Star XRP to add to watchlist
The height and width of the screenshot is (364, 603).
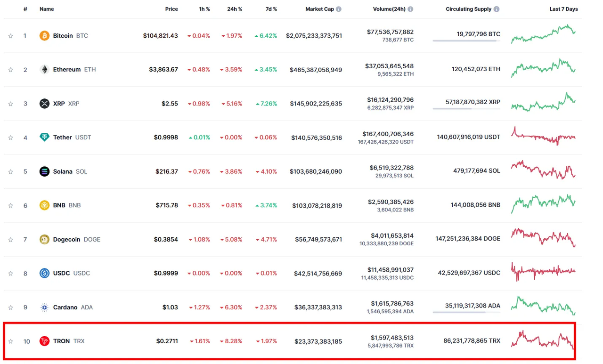[10, 104]
